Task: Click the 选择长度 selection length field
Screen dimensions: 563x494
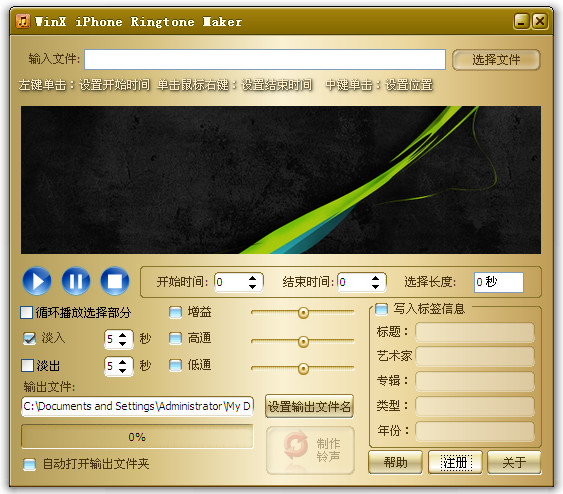Action: tap(499, 282)
